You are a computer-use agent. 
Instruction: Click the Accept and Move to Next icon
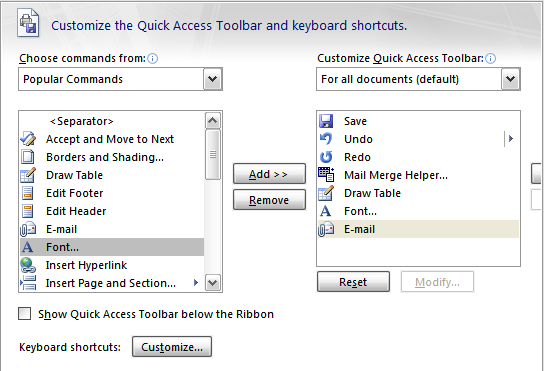pos(28,139)
